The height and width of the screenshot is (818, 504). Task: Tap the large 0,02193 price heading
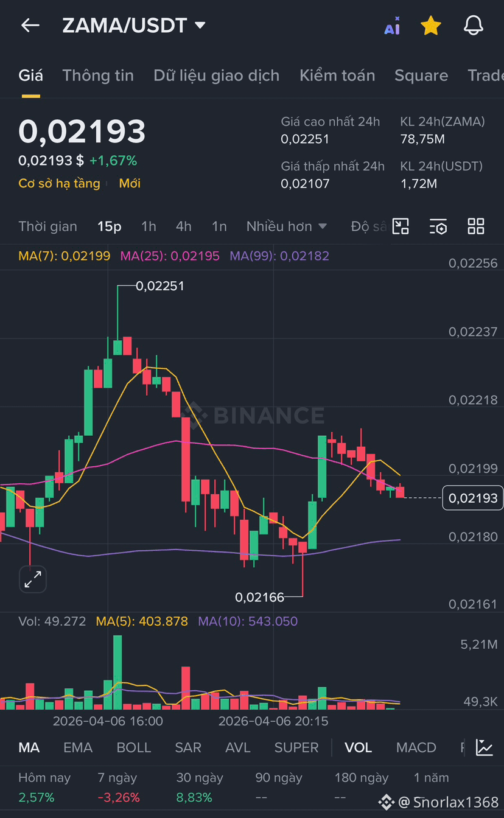click(x=82, y=131)
